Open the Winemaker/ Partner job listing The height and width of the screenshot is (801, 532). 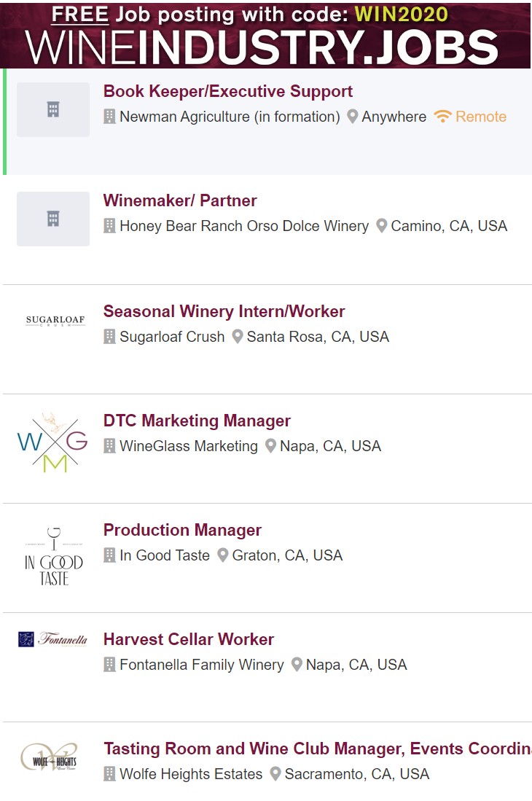[x=180, y=201]
